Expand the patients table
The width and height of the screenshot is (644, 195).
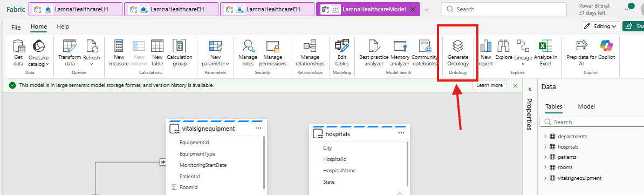pos(545,157)
